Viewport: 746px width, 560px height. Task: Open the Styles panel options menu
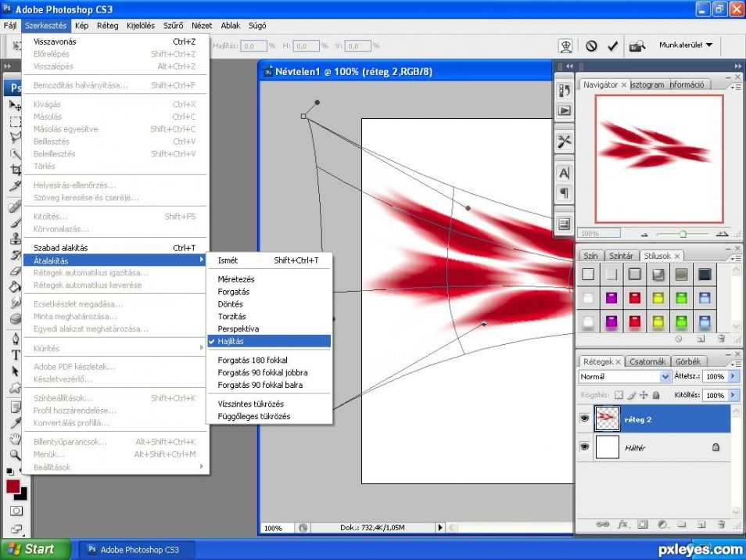[x=736, y=258]
